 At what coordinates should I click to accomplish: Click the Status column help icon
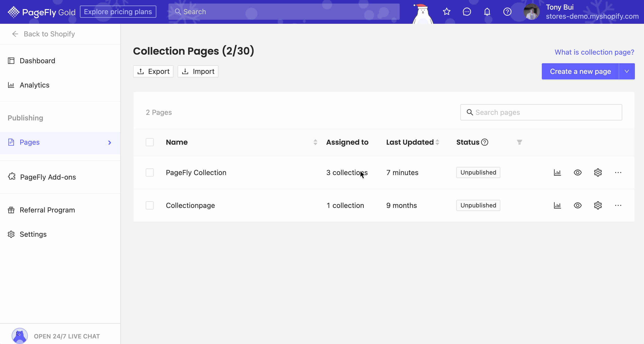pos(485,142)
